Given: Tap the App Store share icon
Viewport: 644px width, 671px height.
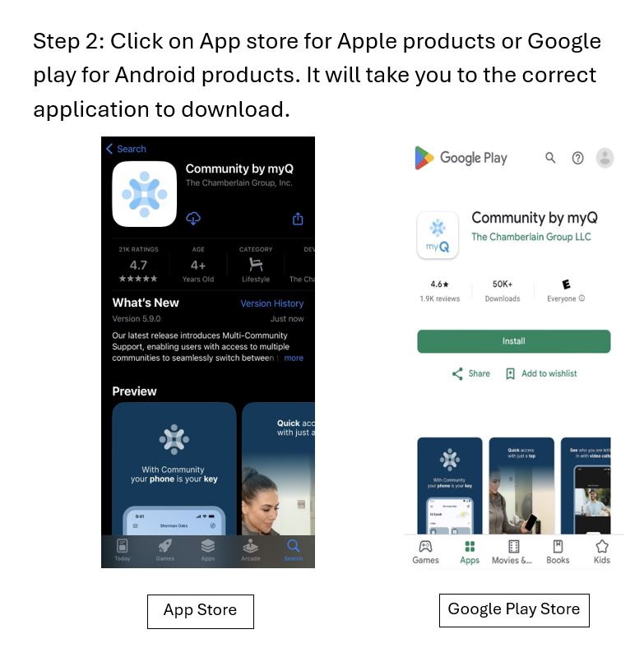Looking at the screenshot, I should [x=298, y=219].
